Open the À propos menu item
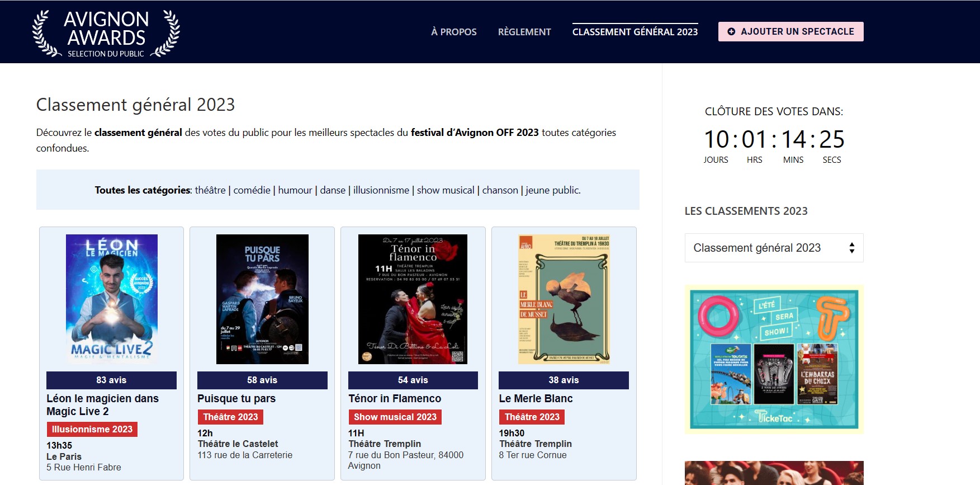Screen dimensions: 980x485 453,32
